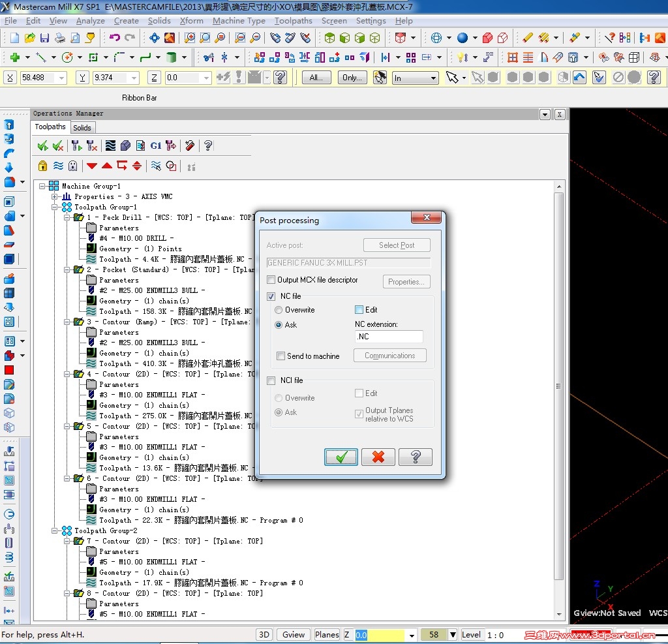Image resolution: width=668 pixels, height=644 pixels.
Task: Open Operations Manager help question icon
Action: click(x=208, y=146)
